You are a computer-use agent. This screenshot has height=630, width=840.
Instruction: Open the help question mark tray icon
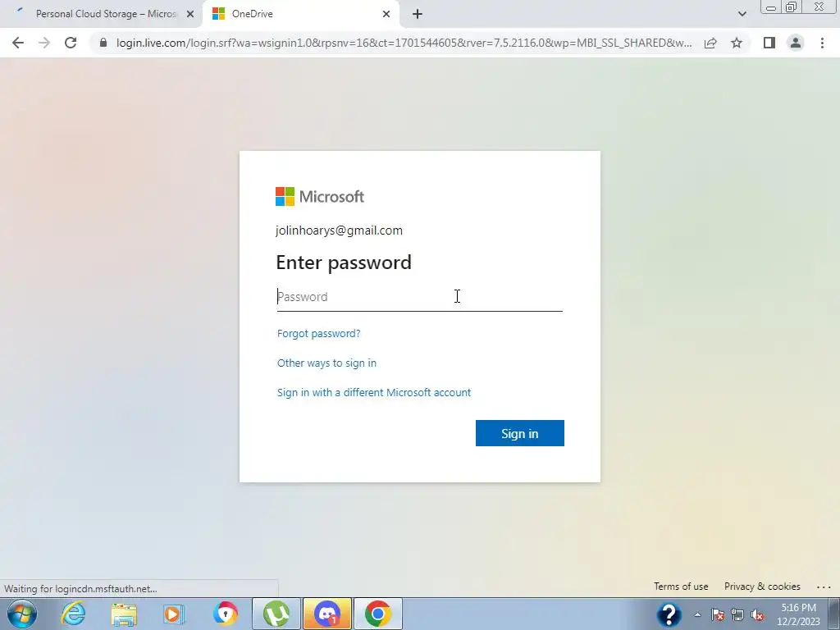[669, 614]
